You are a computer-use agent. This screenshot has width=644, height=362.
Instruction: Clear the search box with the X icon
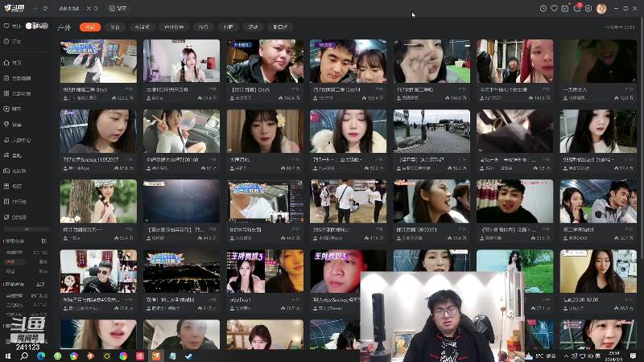tap(89, 8)
